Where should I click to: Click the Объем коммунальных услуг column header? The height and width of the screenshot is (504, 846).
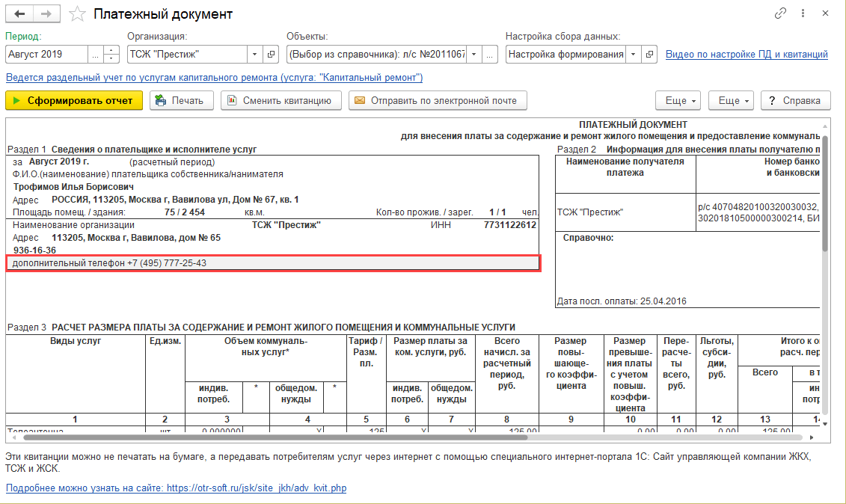pyautogui.click(x=266, y=357)
